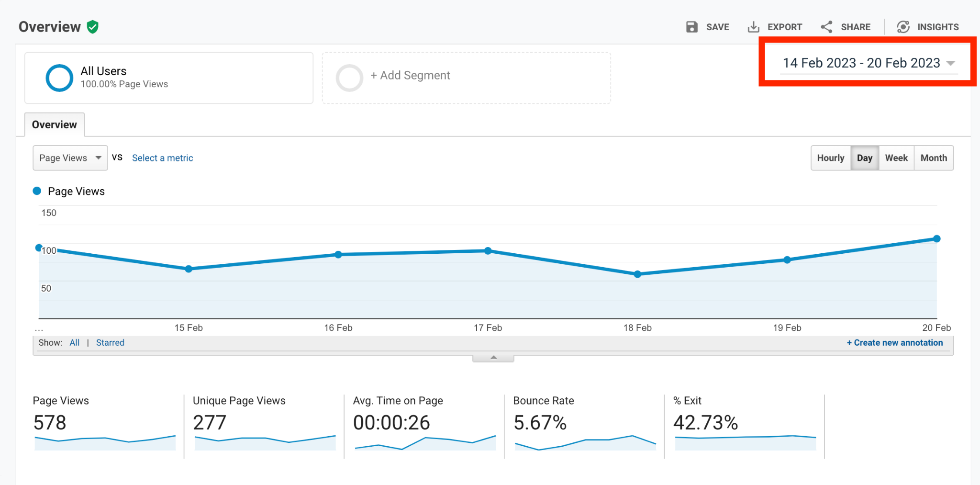The width and height of the screenshot is (980, 485).
Task: Click the Export download icon
Action: coord(753,27)
